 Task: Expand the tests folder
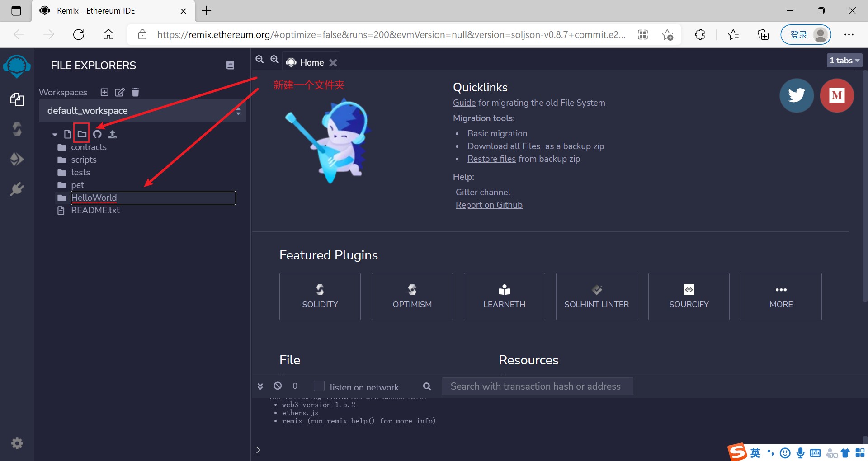(x=80, y=172)
